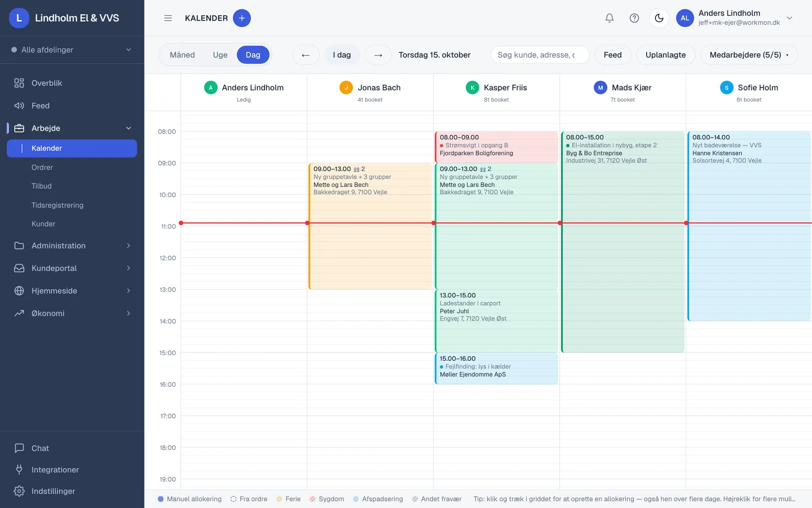Expand the Administration menu section

[72, 245]
